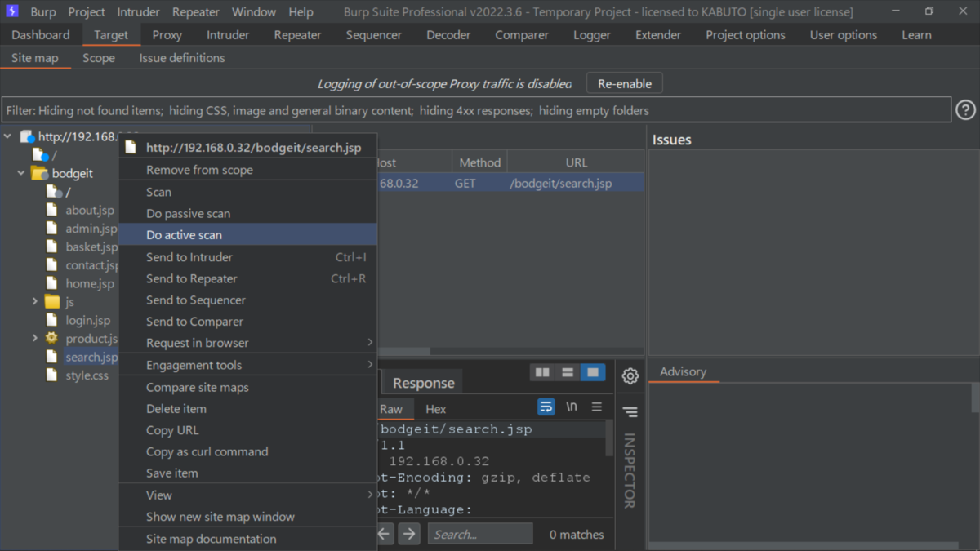Select Send to Intruder menu entry
Image resolution: width=980 pixels, height=551 pixels.
click(x=248, y=256)
